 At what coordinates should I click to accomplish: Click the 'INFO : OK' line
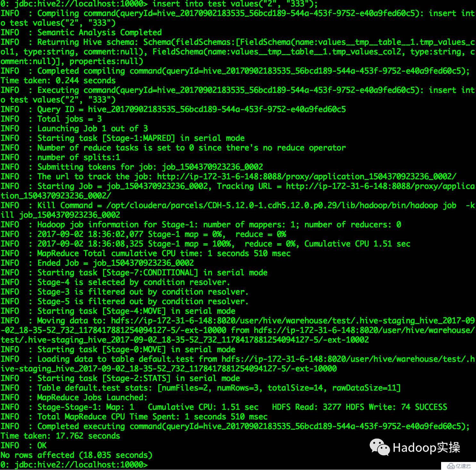(x=23, y=445)
